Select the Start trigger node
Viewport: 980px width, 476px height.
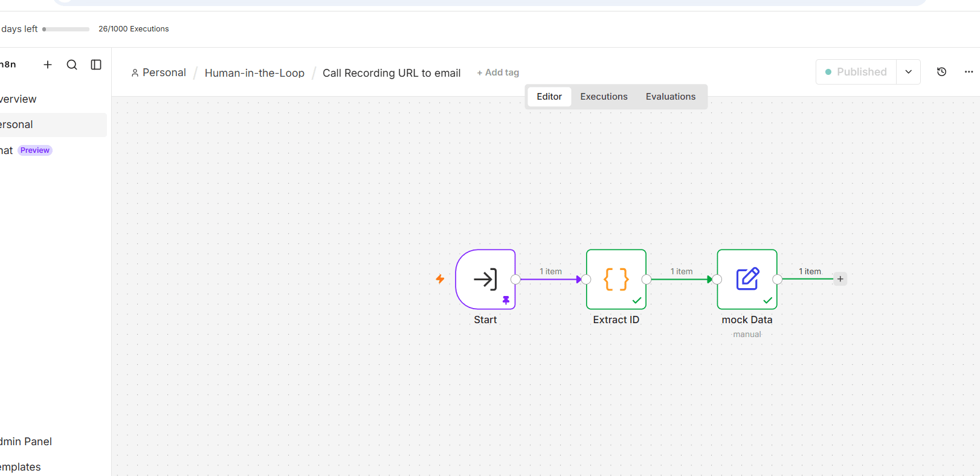486,279
